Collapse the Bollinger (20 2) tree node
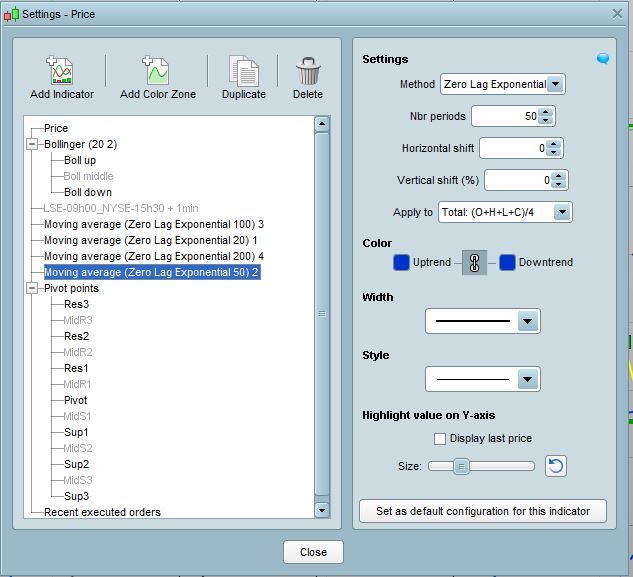Viewport: 633px width, 577px height. [x=32, y=144]
